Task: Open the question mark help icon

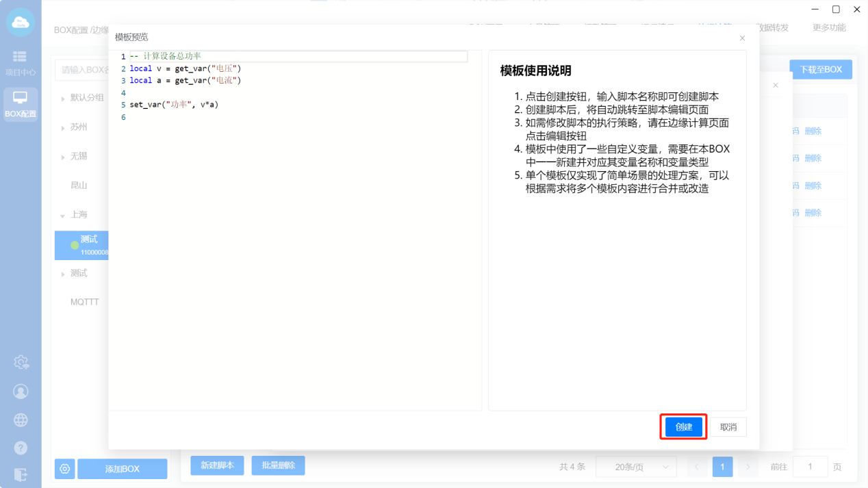Action: click(x=21, y=448)
